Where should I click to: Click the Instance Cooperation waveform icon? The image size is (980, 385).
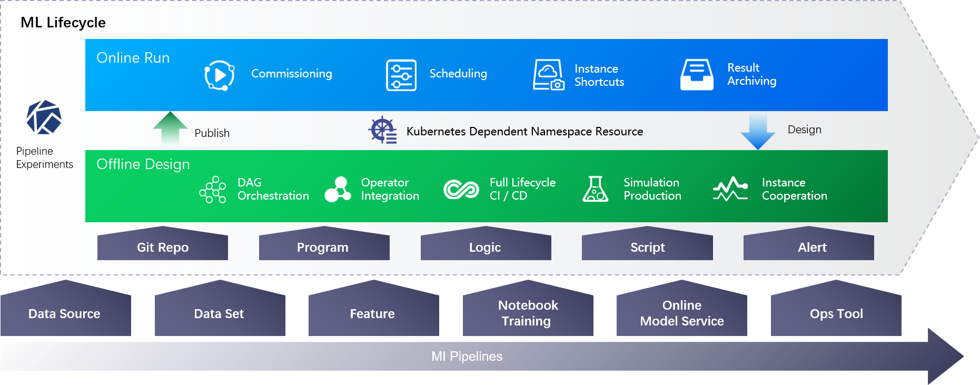(x=730, y=189)
